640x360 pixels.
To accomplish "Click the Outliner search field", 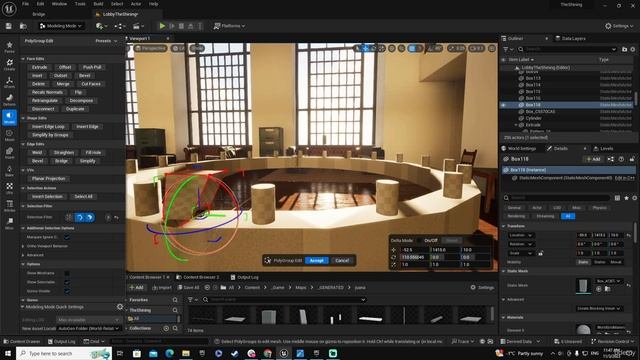I will pyautogui.click(x=567, y=49).
